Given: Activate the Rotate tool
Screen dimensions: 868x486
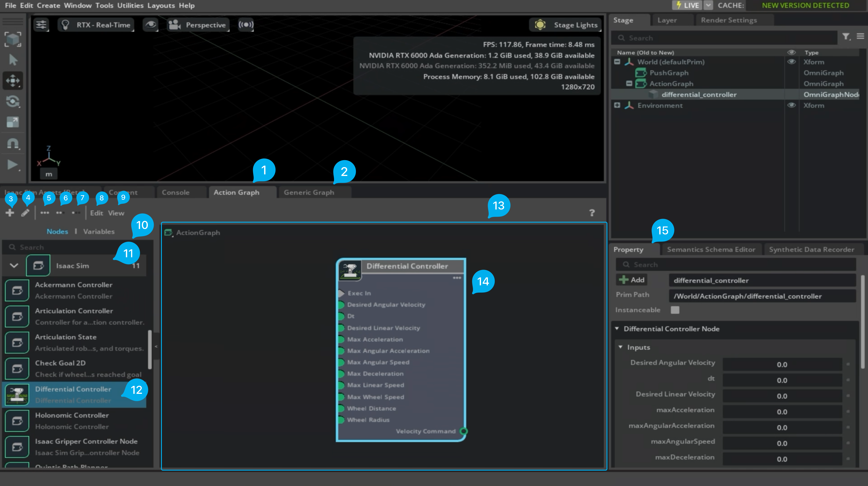Looking at the screenshot, I should 13,101.
